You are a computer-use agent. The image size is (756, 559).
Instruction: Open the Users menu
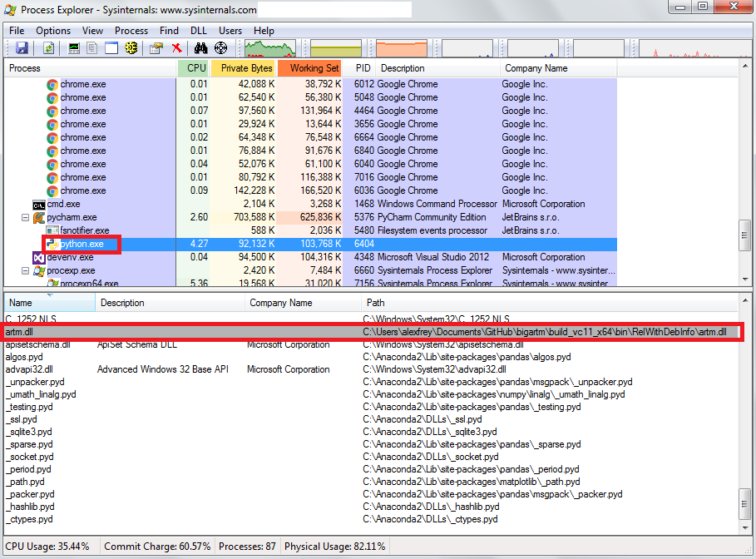(x=230, y=31)
